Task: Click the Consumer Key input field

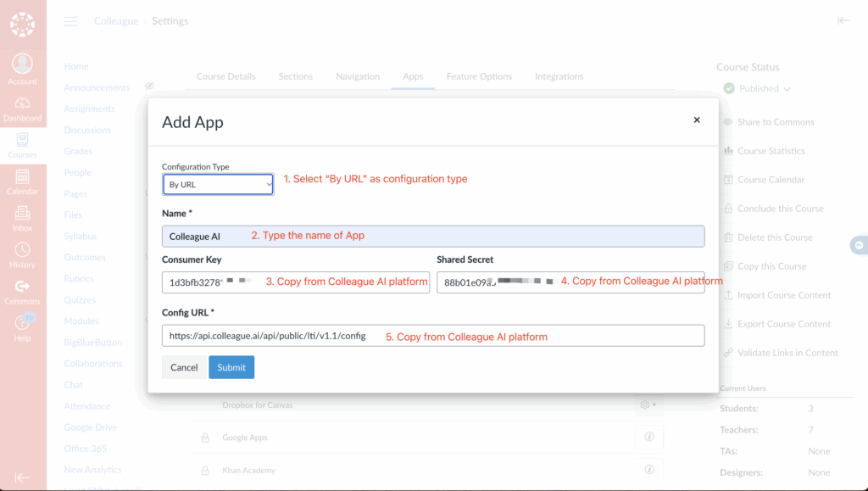Action: tap(295, 282)
